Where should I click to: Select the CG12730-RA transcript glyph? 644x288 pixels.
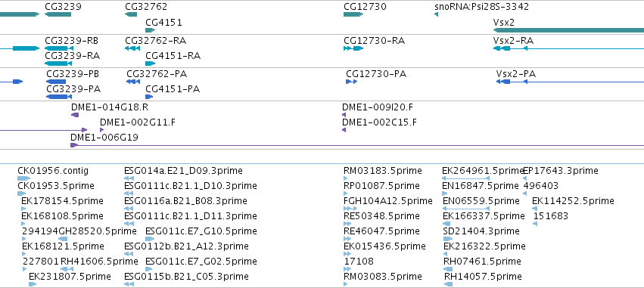coord(353,48)
